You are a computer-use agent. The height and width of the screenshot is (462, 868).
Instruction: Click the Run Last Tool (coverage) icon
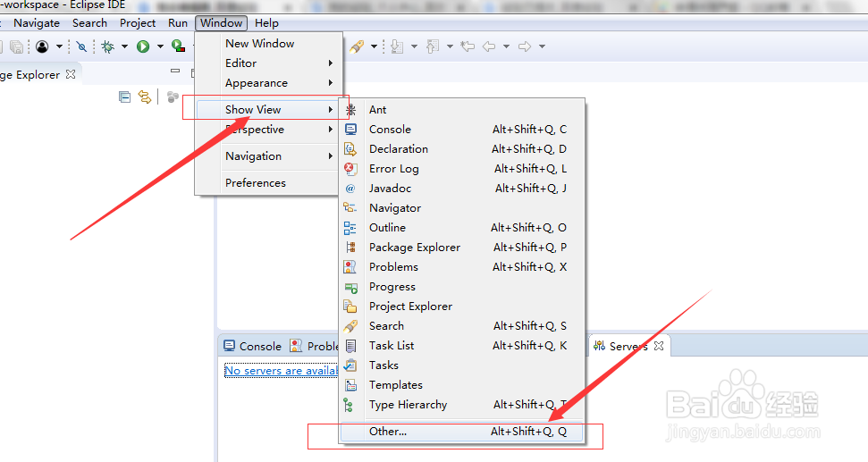178,46
